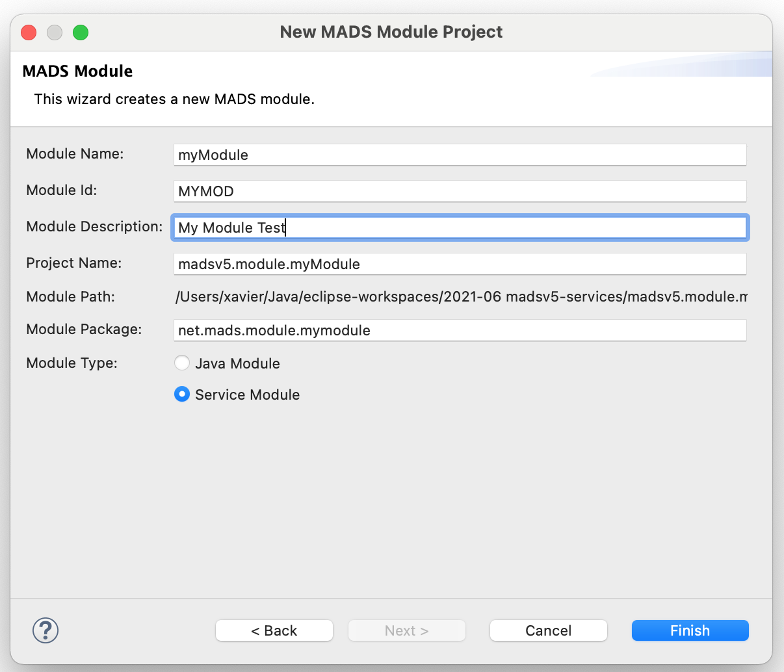Place cursor in Module Description field
Screen dimensions: 784x672
tap(460, 227)
